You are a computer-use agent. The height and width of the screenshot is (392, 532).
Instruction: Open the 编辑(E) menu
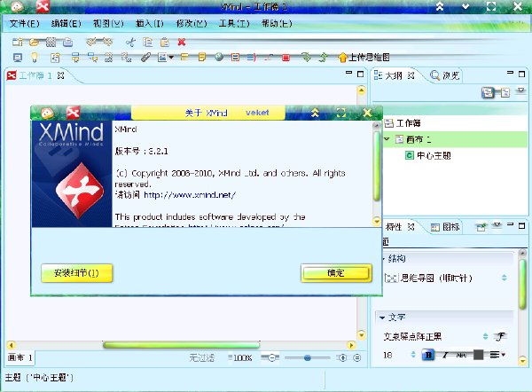point(66,23)
